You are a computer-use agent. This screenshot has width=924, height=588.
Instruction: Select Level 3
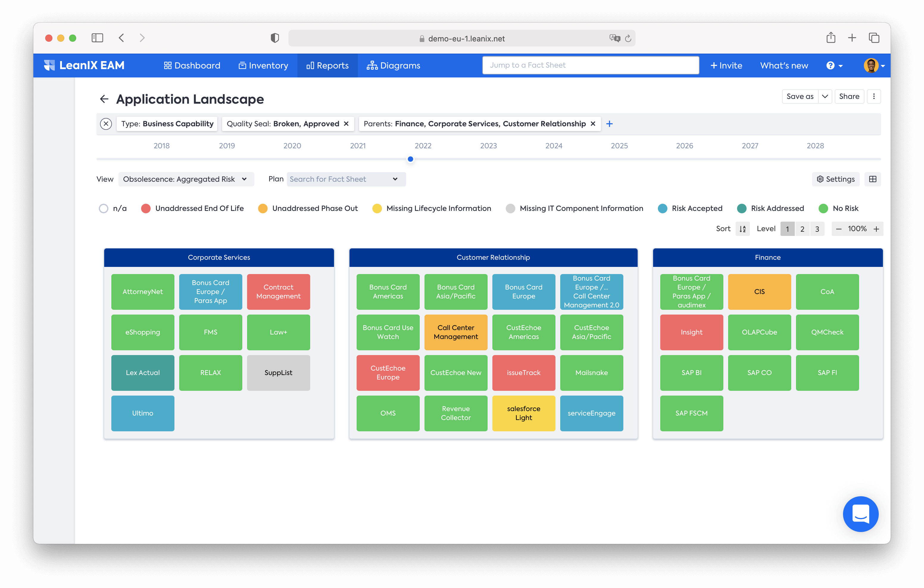817,229
